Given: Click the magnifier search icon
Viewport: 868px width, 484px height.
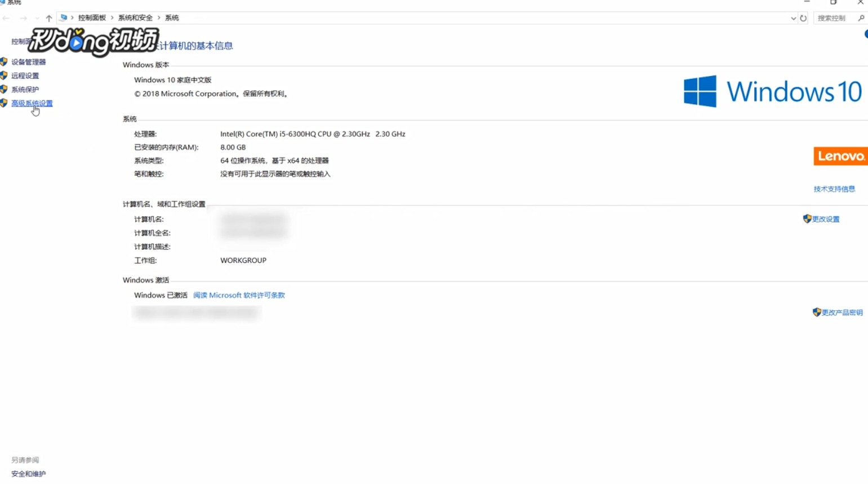Looking at the screenshot, I should click(x=861, y=18).
